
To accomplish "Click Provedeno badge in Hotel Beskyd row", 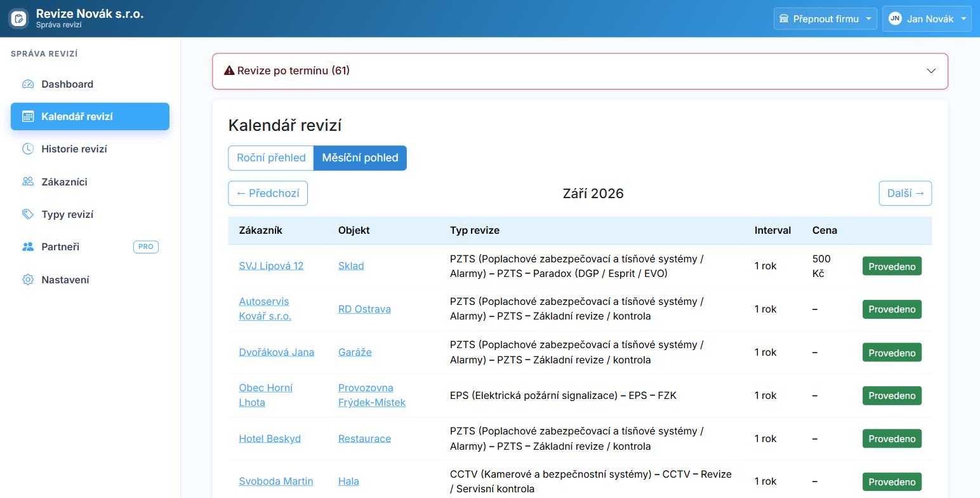I will pyautogui.click(x=892, y=438).
